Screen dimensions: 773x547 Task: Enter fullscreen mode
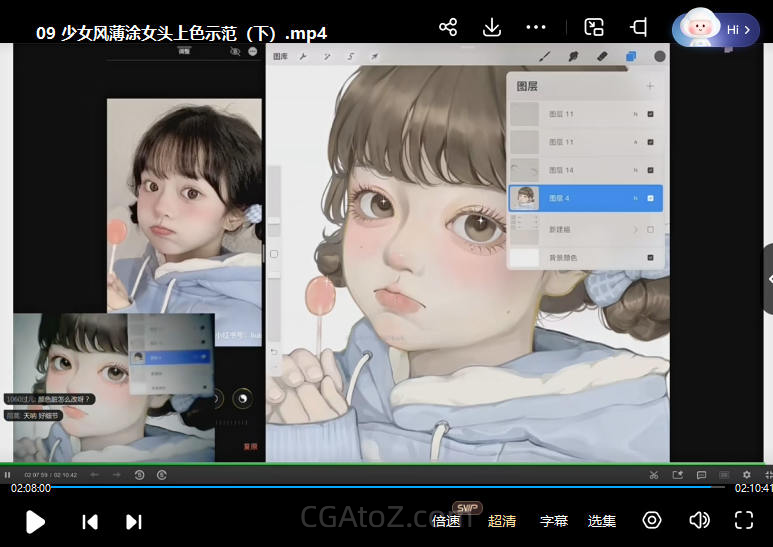tap(744, 520)
